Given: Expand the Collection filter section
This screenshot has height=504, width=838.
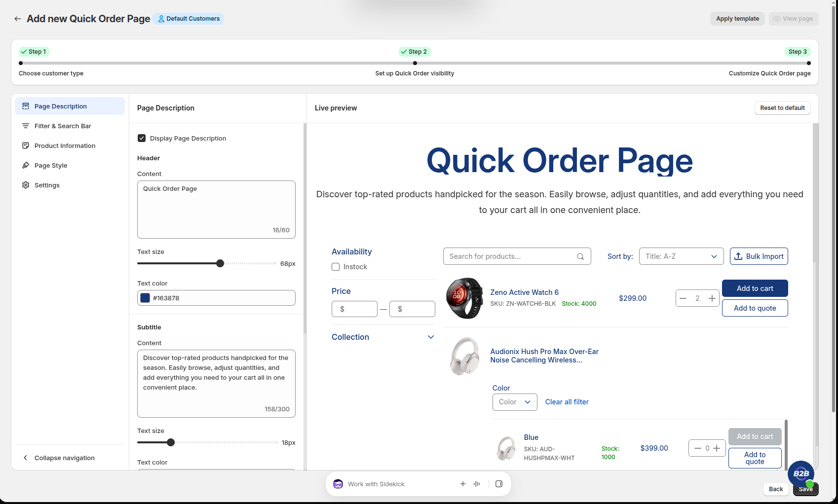Looking at the screenshot, I should 383,337.
